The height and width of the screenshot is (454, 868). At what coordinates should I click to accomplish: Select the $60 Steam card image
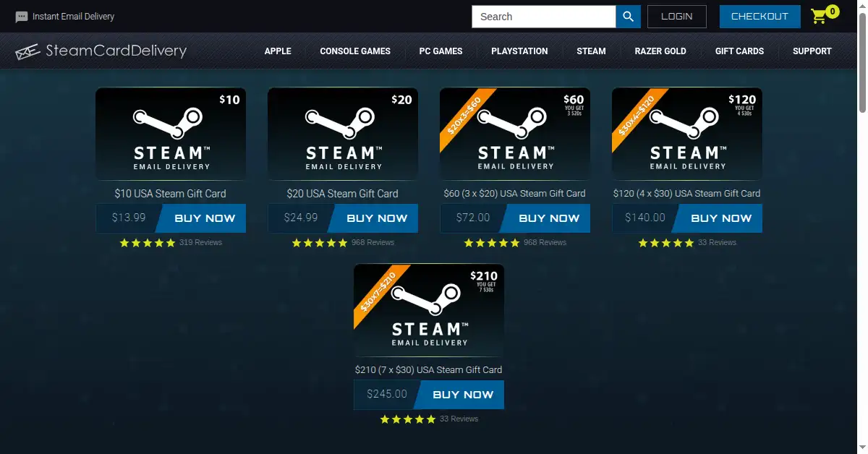515,134
